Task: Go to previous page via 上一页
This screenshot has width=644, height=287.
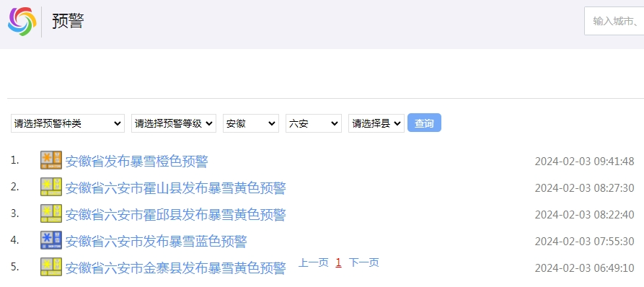Action: (314, 262)
